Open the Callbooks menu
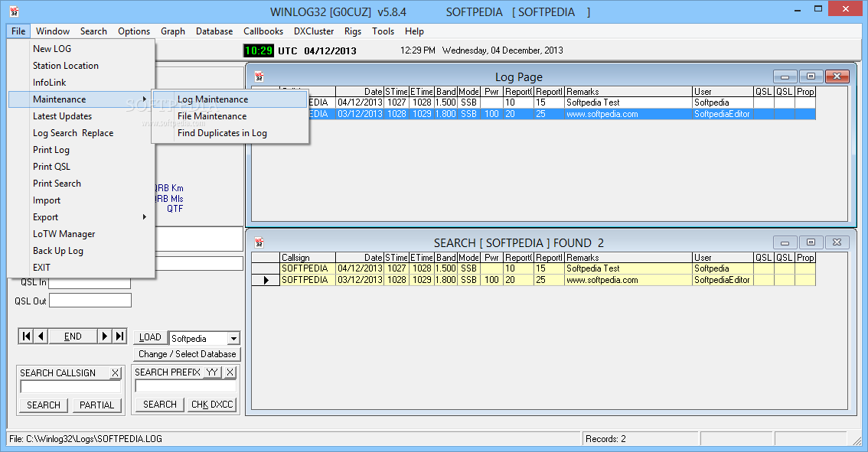This screenshot has height=452, width=868. tap(263, 31)
